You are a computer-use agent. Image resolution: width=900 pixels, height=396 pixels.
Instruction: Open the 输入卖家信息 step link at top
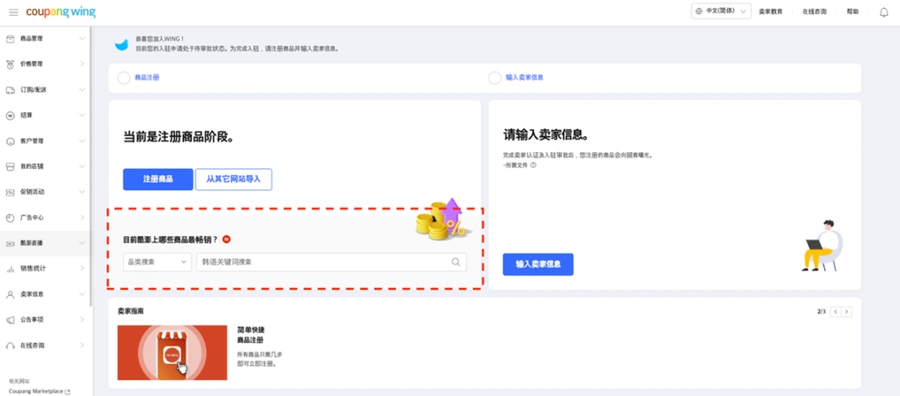click(x=525, y=77)
